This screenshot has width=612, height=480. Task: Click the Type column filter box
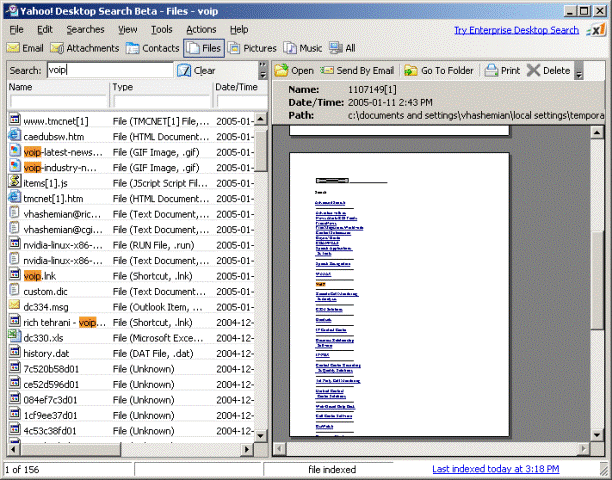point(160,102)
